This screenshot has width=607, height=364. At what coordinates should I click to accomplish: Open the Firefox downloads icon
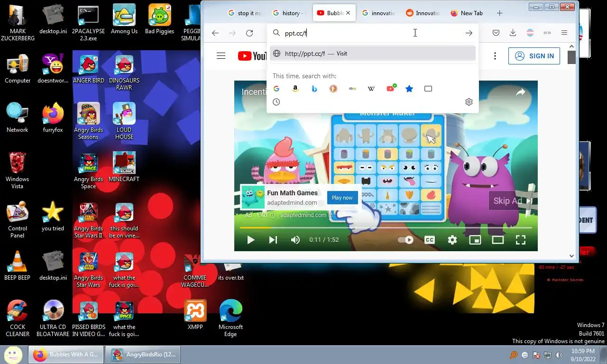pyautogui.click(x=513, y=33)
